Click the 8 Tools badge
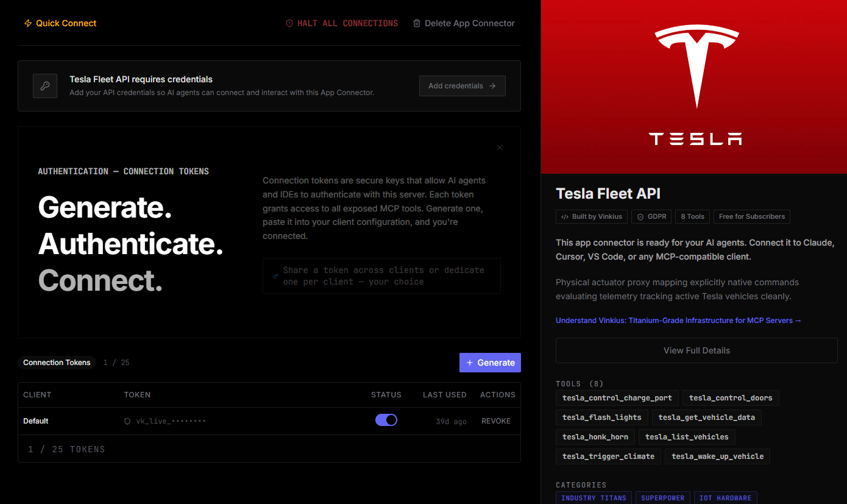Image resolution: width=847 pixels, height=504 pixels. click(692, 216)
